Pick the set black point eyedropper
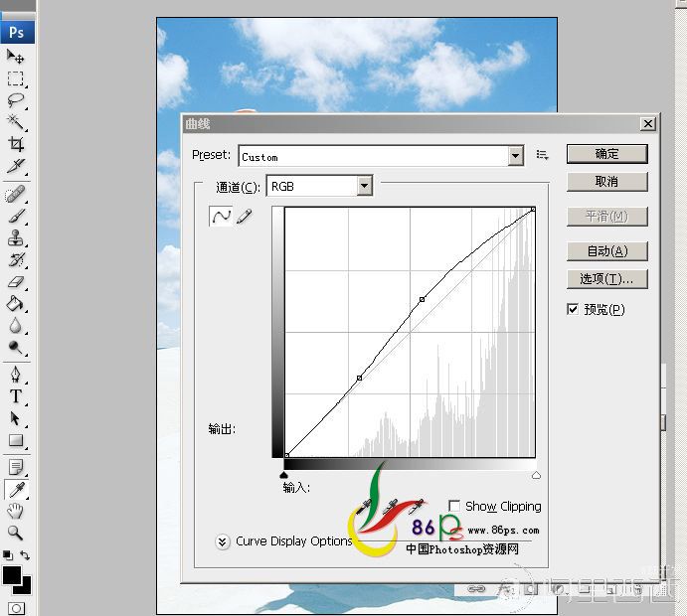The height and width of the screenshot is (616, 687). (x=363, y=507)
